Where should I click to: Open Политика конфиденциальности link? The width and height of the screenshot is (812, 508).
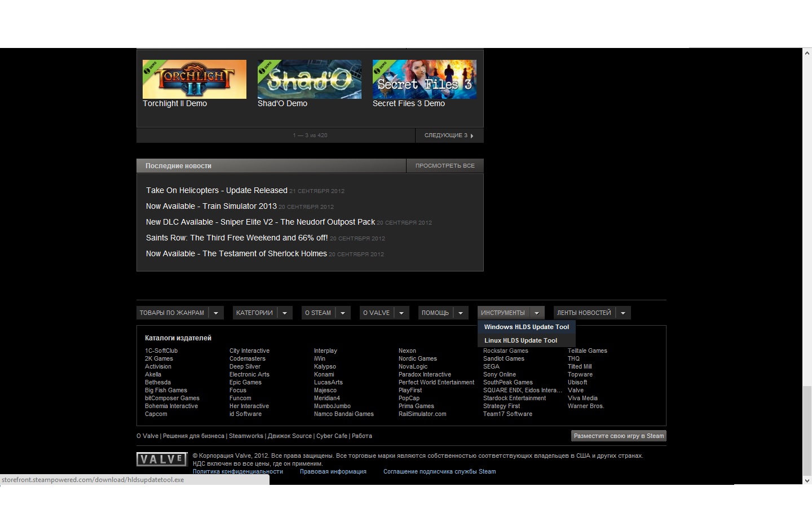click(x=238, y=471)
